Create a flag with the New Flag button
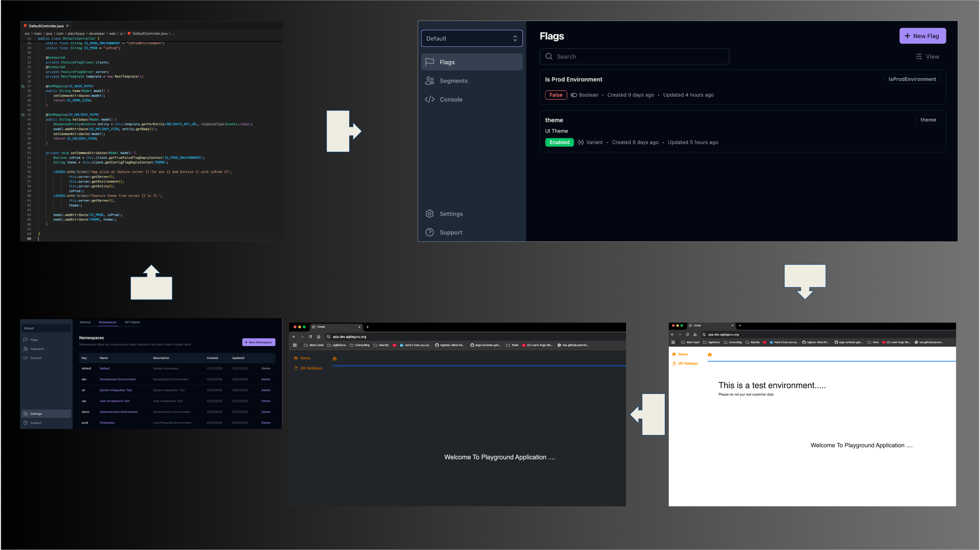Screen dimensions: 980x550 click(x=923, y=35)
